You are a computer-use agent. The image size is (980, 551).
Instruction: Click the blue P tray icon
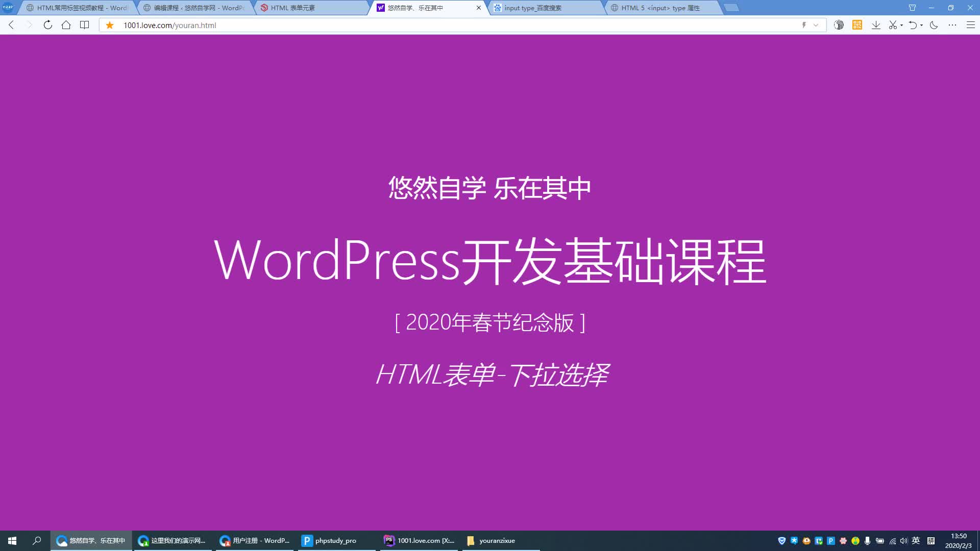pos(831,541)
